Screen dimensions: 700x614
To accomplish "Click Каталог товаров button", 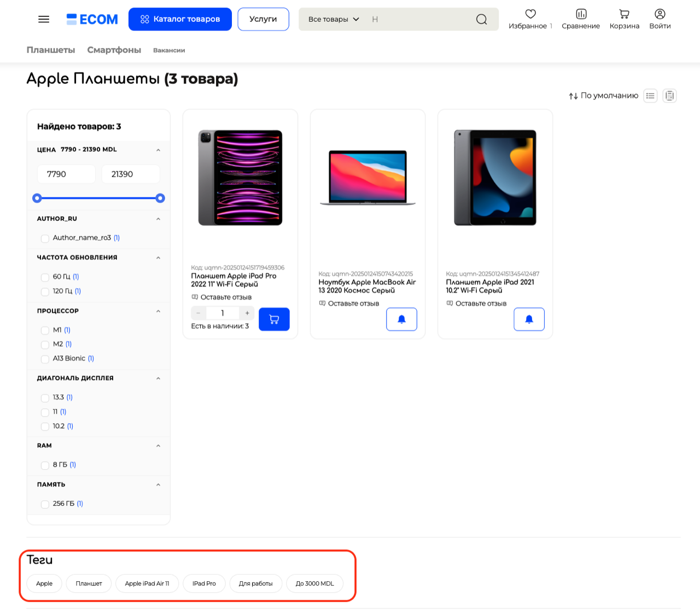I will point(180,19).
